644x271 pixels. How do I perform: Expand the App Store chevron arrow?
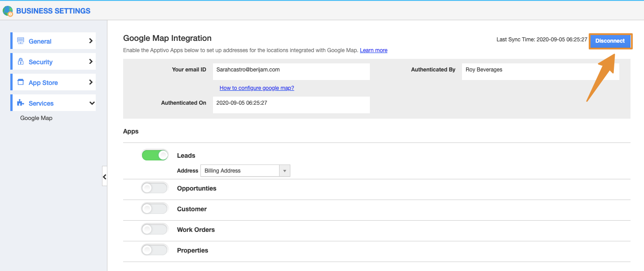[x=91, y=82]
